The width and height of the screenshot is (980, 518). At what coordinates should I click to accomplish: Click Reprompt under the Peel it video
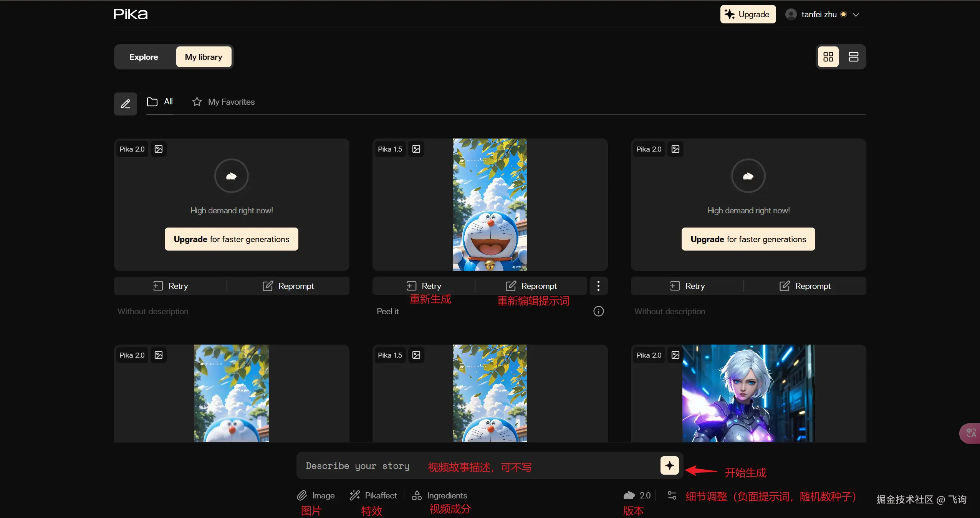tap(531, 286)
